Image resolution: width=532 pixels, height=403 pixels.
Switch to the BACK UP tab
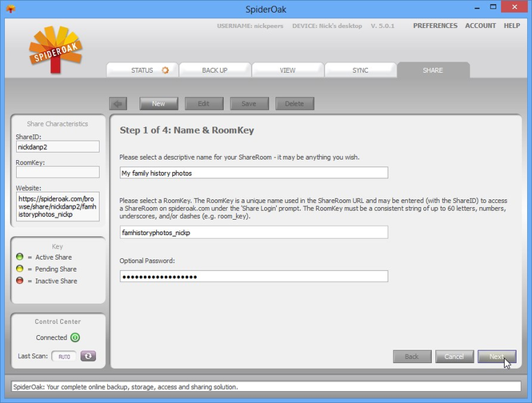215,70
